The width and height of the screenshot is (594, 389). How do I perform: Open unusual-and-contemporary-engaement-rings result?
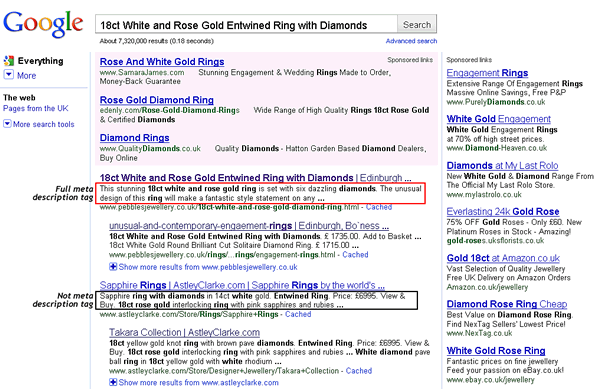tap(249, 226)
